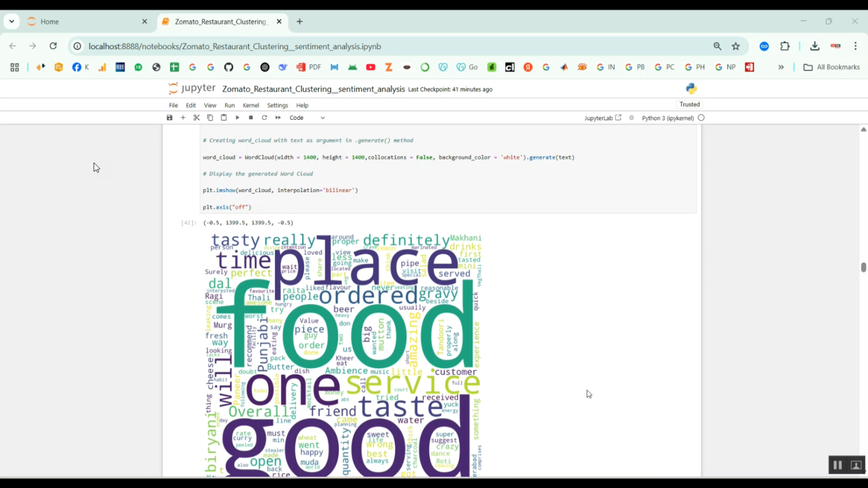Click the scroll-up arrow on the scrollbar
The image size is (868, 488).
[x=863, y=130]
